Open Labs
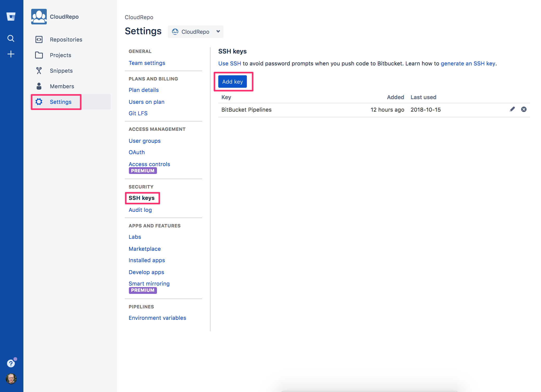541x392 pixels. coord(135,237)
